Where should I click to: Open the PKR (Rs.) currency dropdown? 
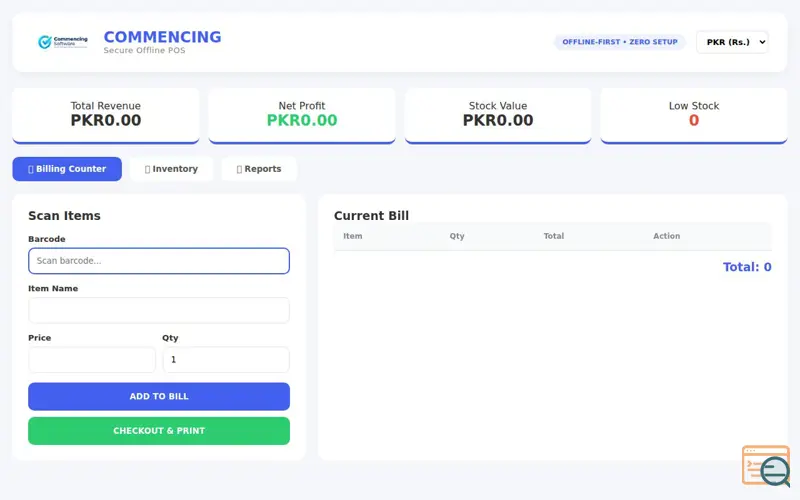click(732, 42)
